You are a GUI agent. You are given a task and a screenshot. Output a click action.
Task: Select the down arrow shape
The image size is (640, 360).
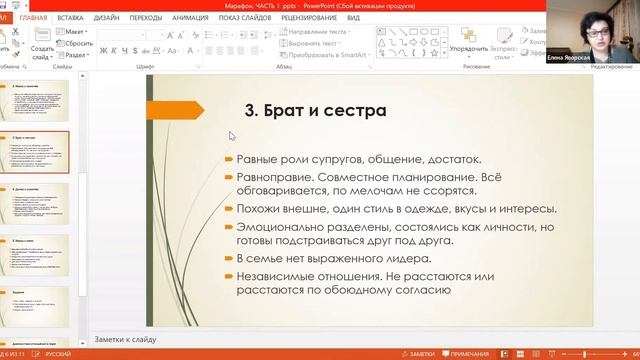(424, 42)
